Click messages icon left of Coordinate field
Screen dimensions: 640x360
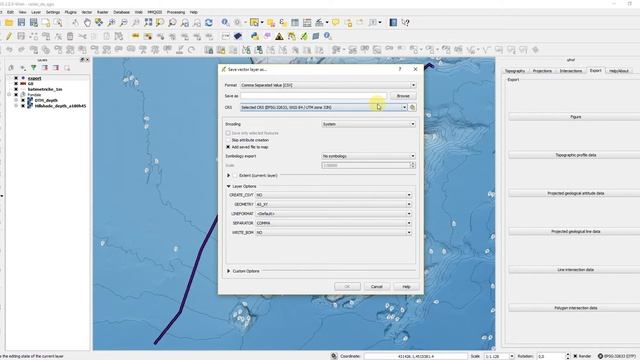(334, 356)
